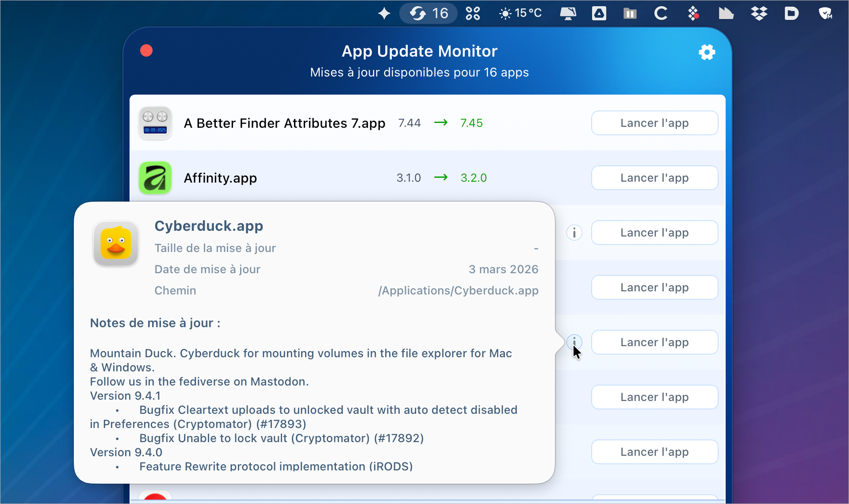Click Lancer l'app in the seventh row
The image size is (849, 504).
pos(654,452)
